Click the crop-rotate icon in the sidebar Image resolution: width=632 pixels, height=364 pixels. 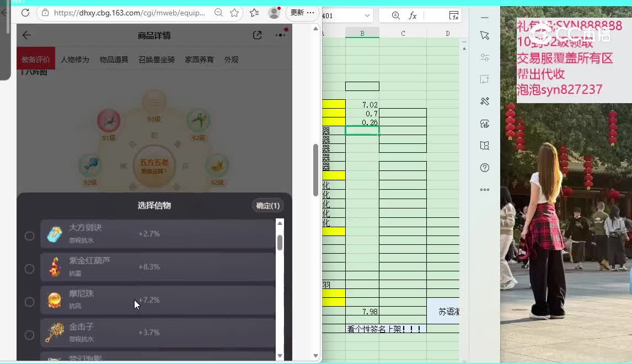pyautogui.click(x=485, y=79)
